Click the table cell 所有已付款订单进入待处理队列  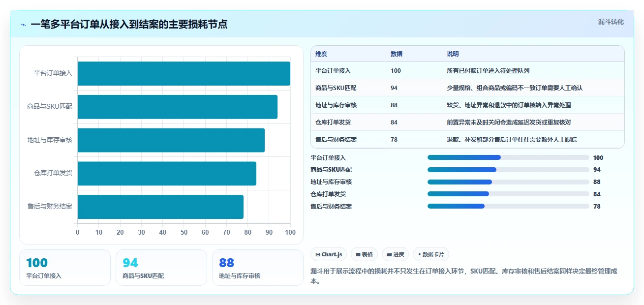coord(488,71)
